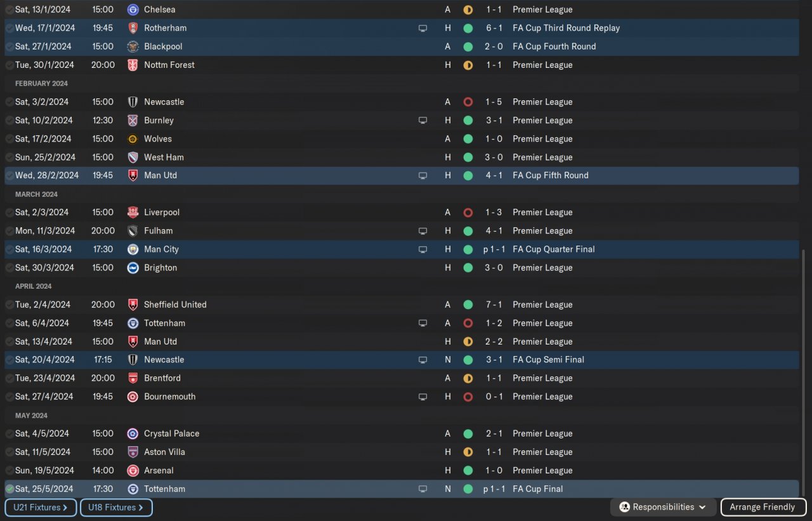Click the Arrange Friendly button
The width and height of the screenshot is (812, 521).
[x=762, y=507]
